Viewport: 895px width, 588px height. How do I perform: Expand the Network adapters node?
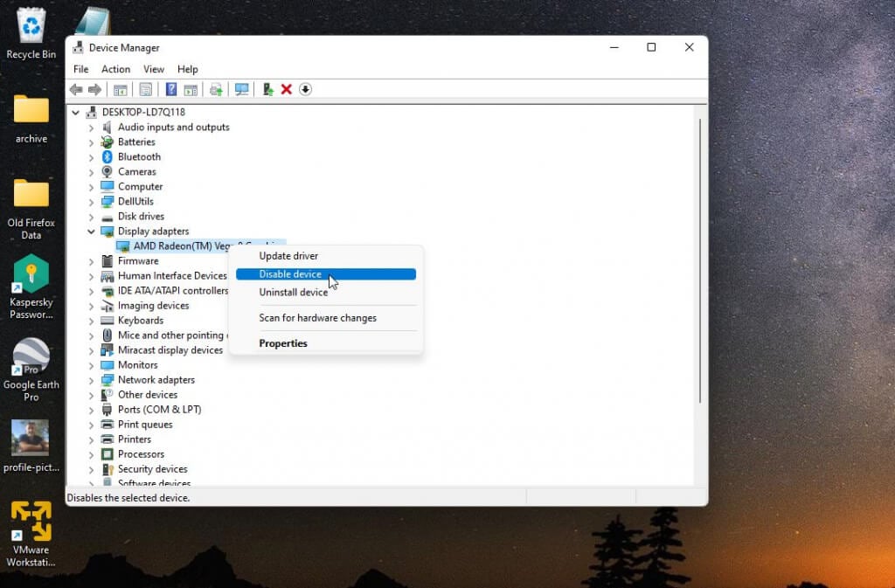click(x=91, y=380)
